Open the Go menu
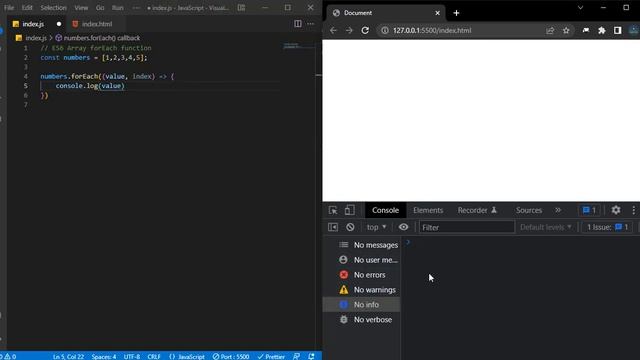The height and width of the screenshot is (360, 640). coord(100,8)
